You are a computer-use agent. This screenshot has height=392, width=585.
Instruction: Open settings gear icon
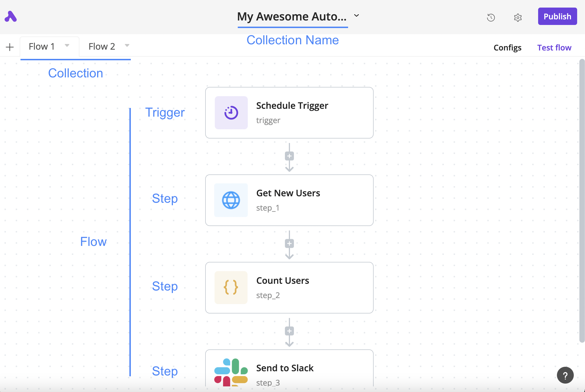click(x=518, y=17)
